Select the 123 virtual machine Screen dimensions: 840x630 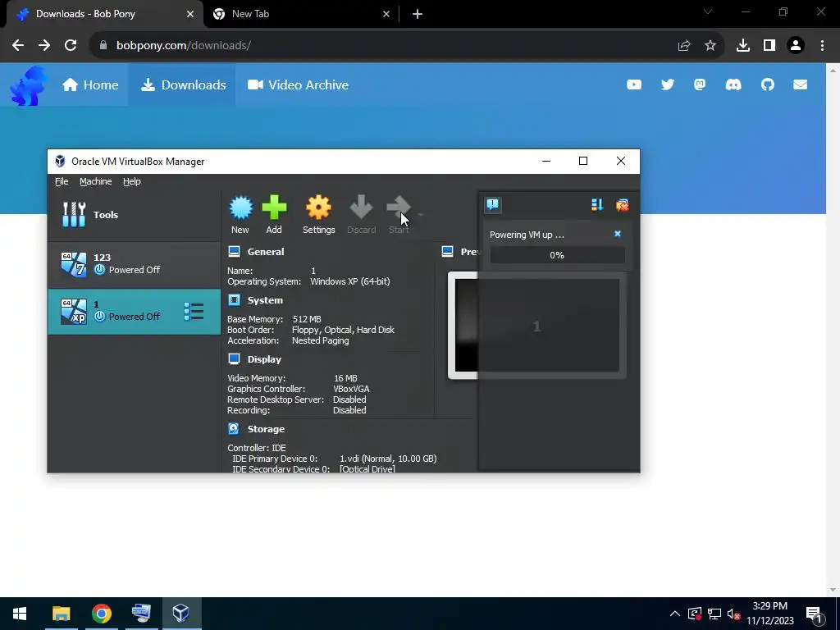tap(134, 264)
